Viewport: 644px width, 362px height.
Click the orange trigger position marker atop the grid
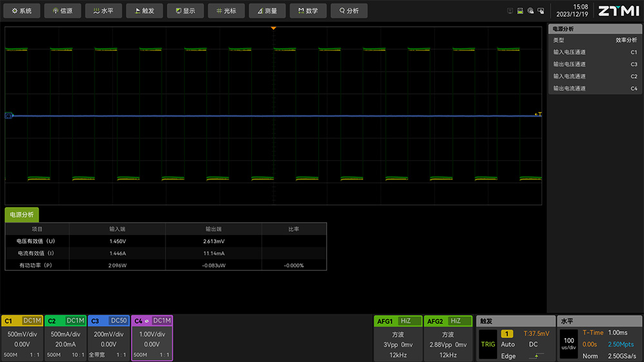tap(273, 28)
